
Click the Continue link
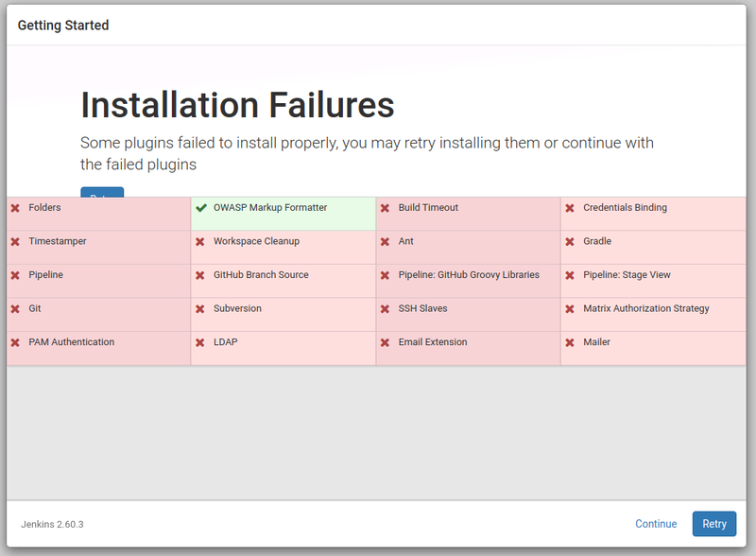point(656,524)
